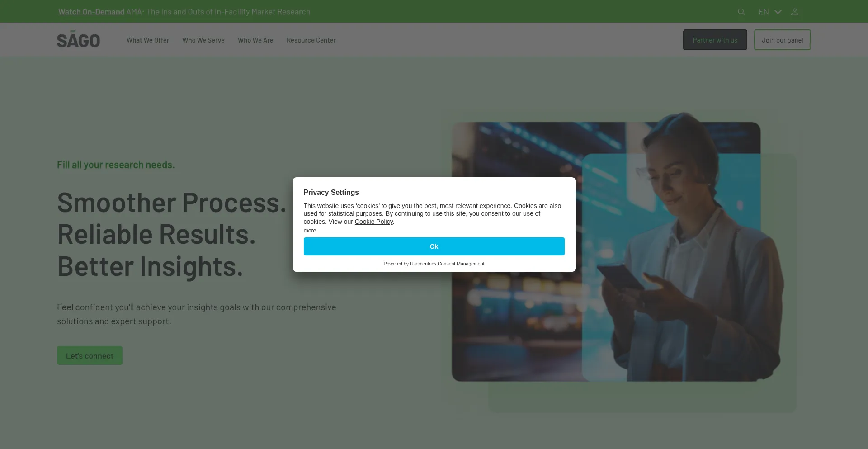Open the What We Offer menu
The height and width of the screenshot is (449, 868).
tap(147, 40)
